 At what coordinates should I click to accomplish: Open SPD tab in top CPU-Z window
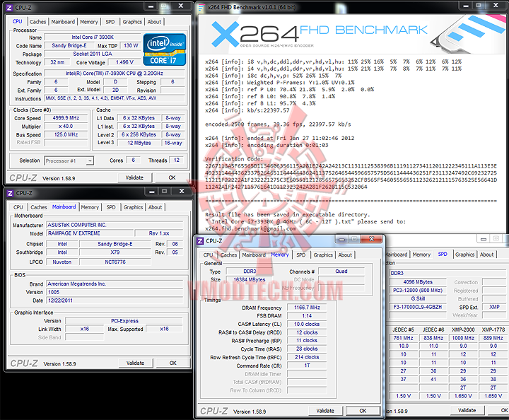[110, 22]
